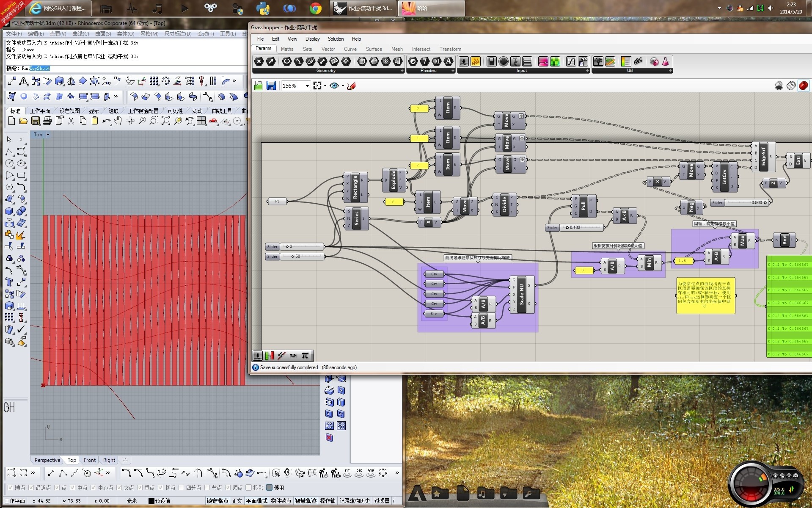This screenshot has width=812, height=508.
Task: Click 正交 ortho status button
Action: point(237,501)
